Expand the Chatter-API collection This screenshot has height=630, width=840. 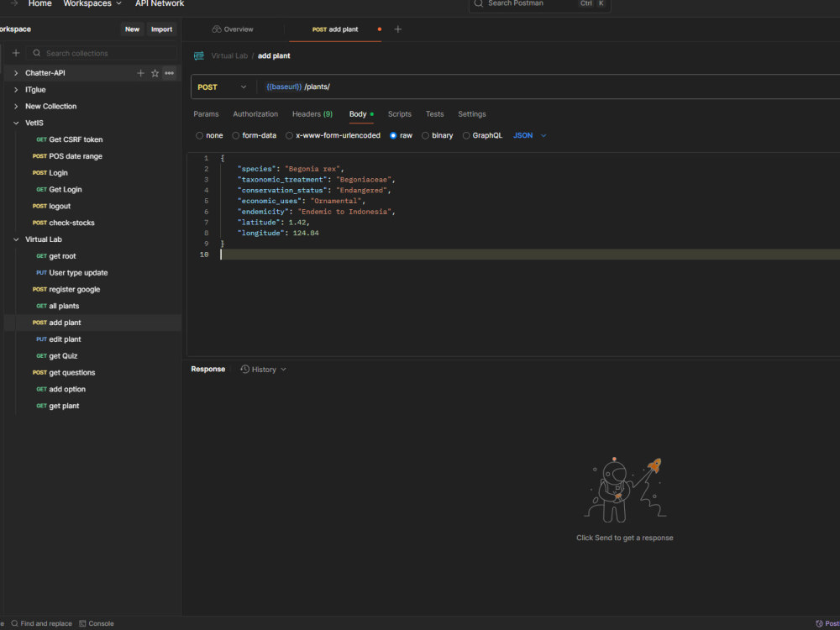pyautogui.click(x=16, y=73)
